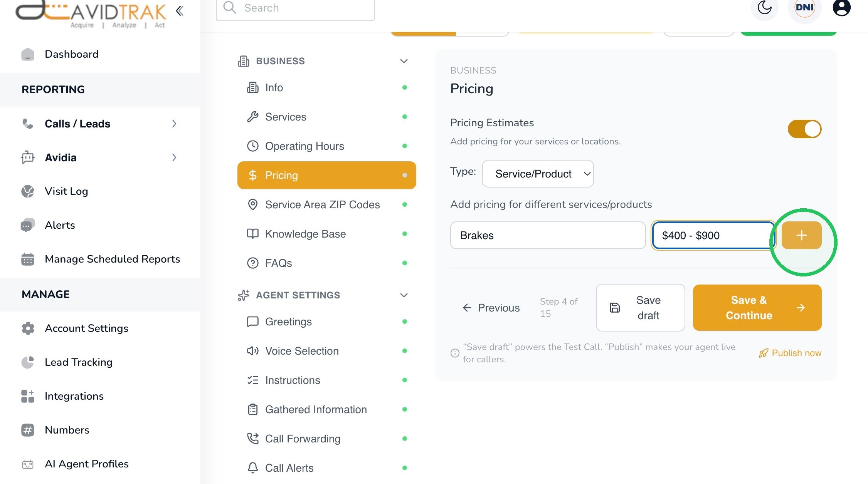Open the Call Forwarding setting
This screenshot has height=484, width=868.
coord(326,439)
